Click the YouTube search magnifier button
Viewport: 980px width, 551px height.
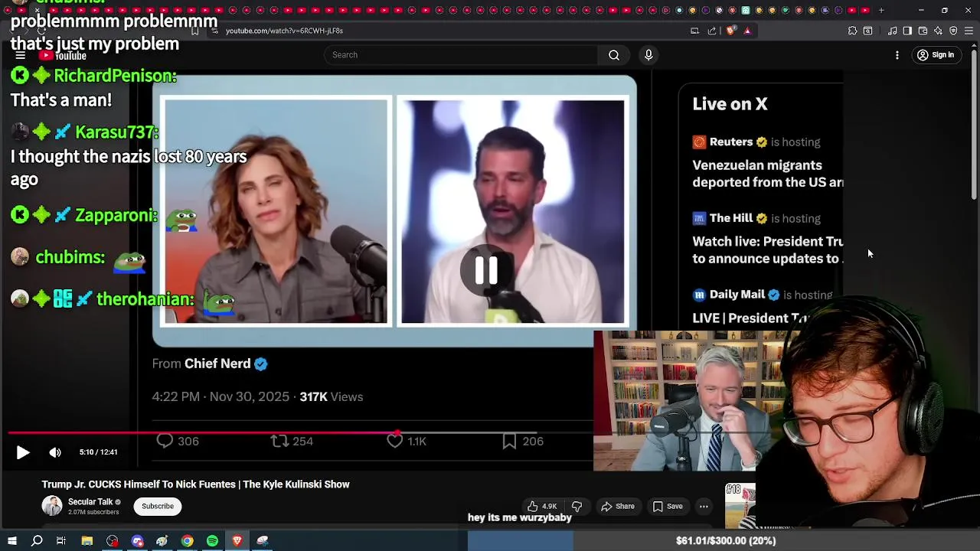pos(614,55)
